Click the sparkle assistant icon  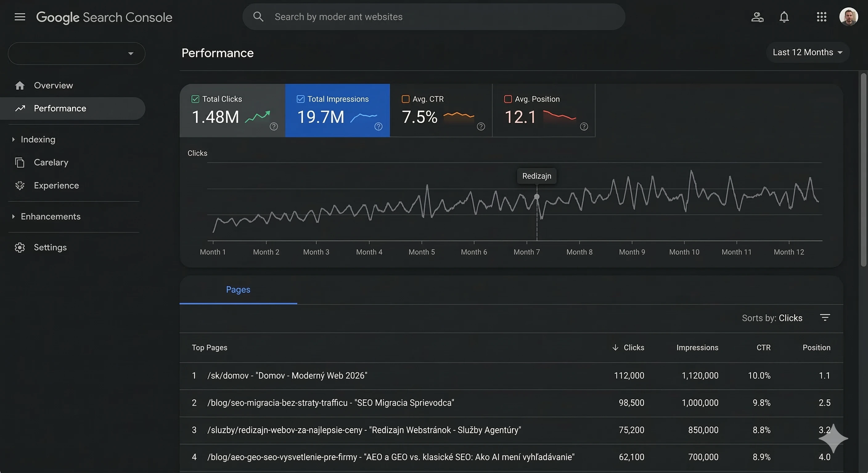click(833, 438)
